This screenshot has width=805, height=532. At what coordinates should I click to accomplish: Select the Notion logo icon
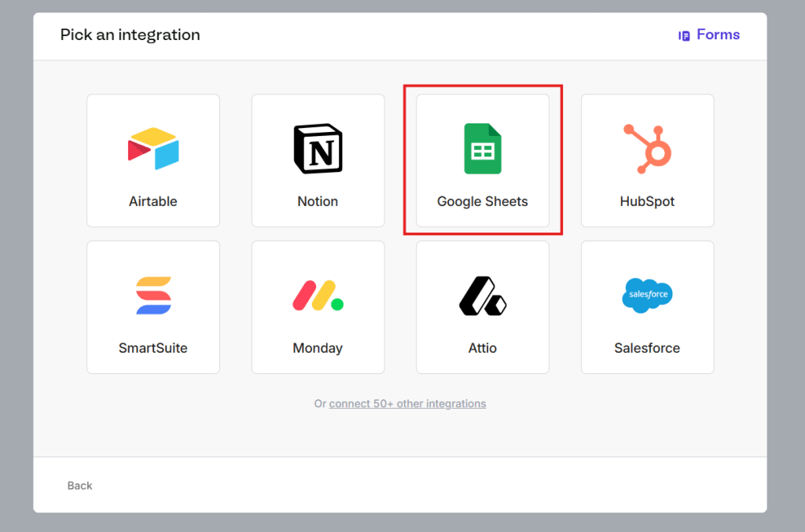(x=318, y=149)
